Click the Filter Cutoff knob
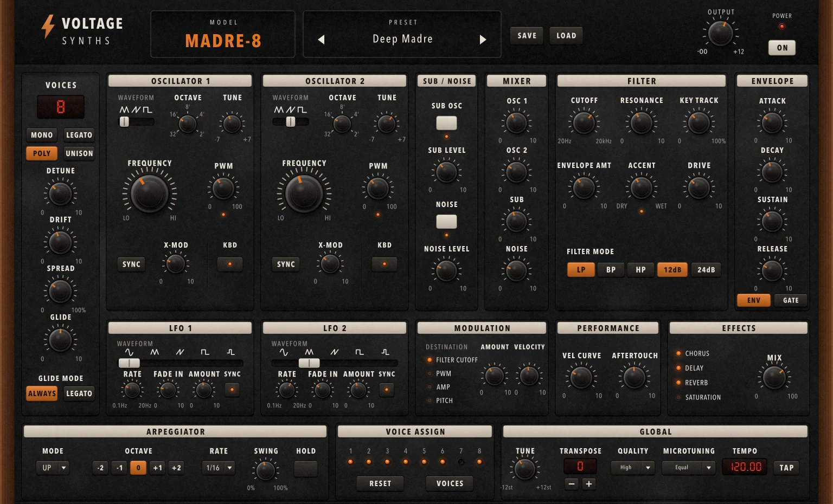Screen dimensions: 833x504 point(584,123)
